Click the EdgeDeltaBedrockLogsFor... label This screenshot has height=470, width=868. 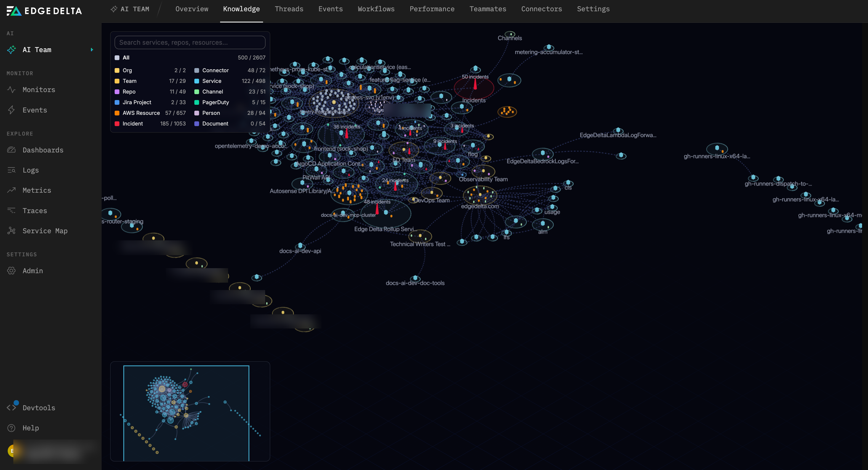tap(542, 161)
